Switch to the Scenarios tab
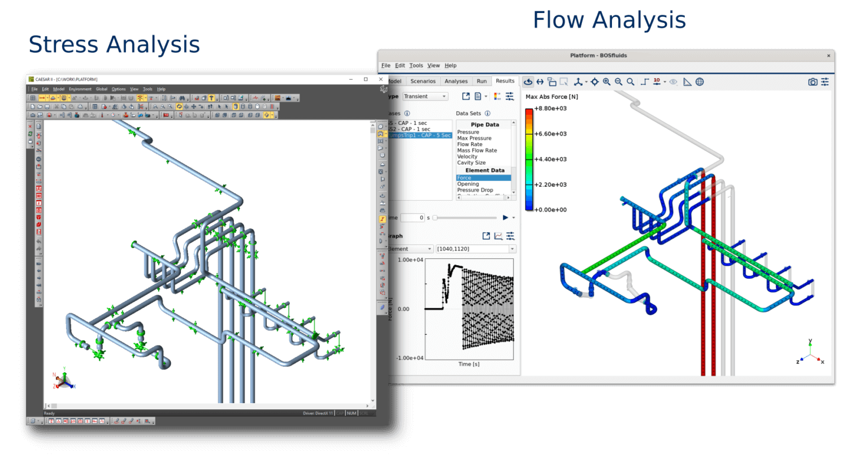Image resolution: width=868 pixels, height=462 pixels. [x=423, y=81]
